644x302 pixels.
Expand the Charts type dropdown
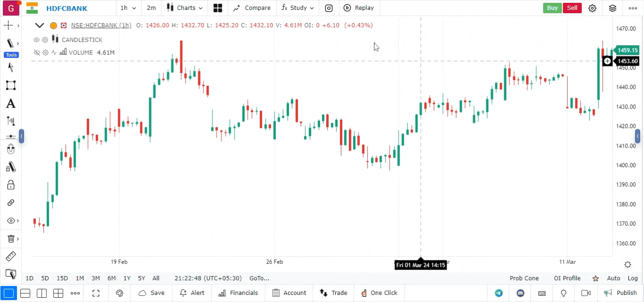click(185, 8)
